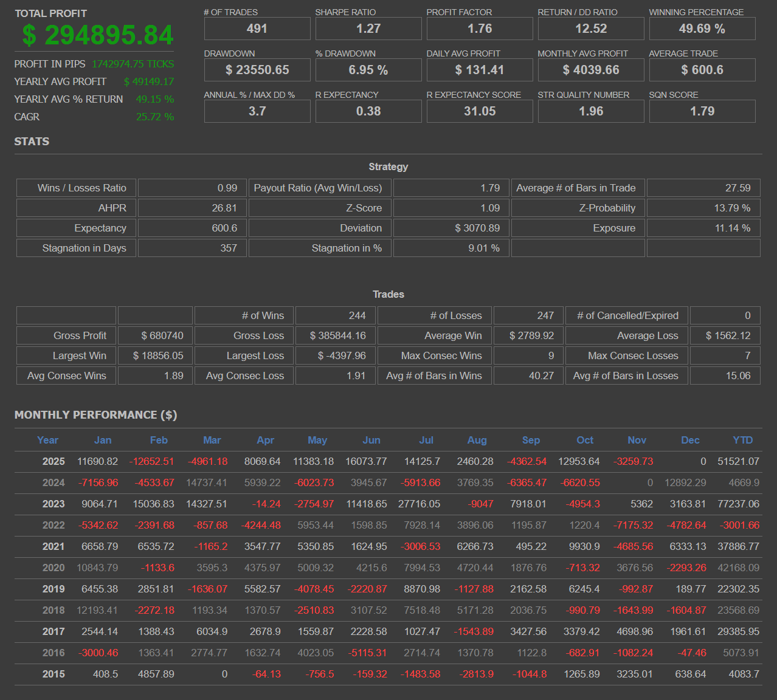Select the Wins / Losses Ratio row
The height and width of the screenshot is (700, 777).
tap(75, 188)
